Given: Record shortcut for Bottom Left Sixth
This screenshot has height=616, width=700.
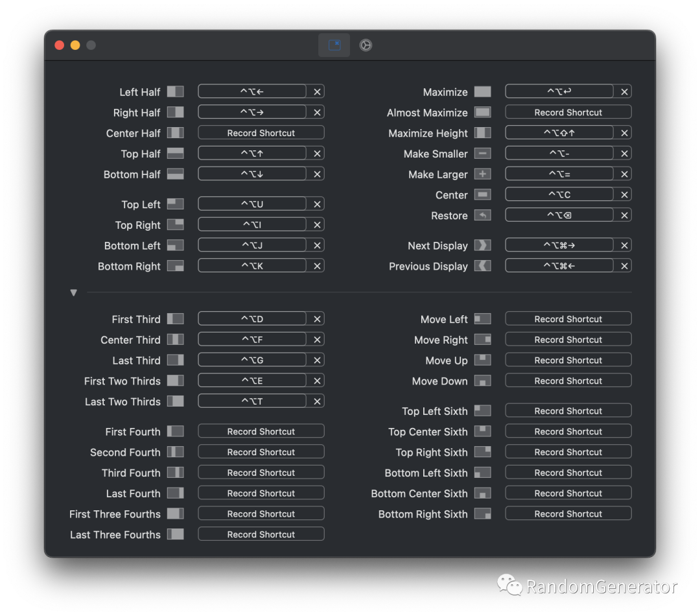Looking at the screenshot, I should click(568, 472).
